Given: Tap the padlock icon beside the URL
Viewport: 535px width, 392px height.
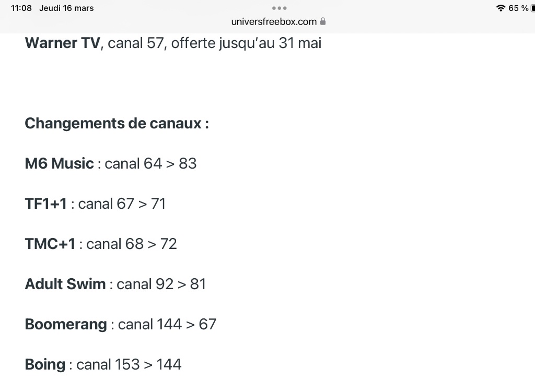Looking at the screenshot, I should pyautogui.click(x=323, y=21).
